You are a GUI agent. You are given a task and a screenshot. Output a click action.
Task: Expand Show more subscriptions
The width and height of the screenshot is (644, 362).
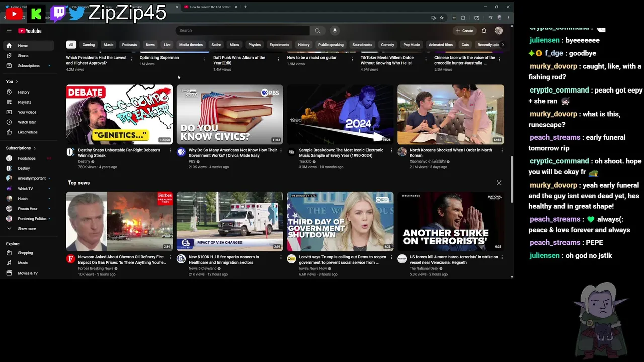(28, 229)
